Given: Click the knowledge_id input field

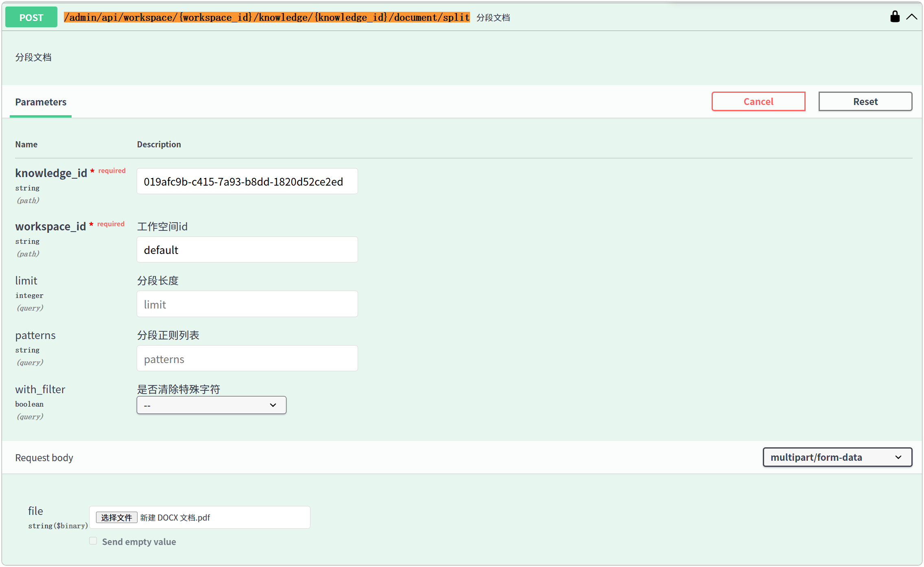Looking at the screenshot, I should pos(247,182).
